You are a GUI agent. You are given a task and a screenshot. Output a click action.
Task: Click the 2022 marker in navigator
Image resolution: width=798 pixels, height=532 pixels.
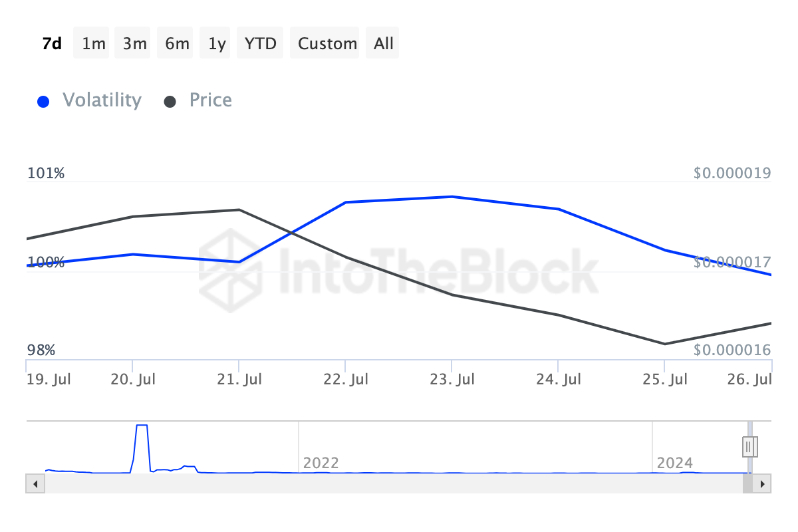pyautogui.click(x=321, y=463)
